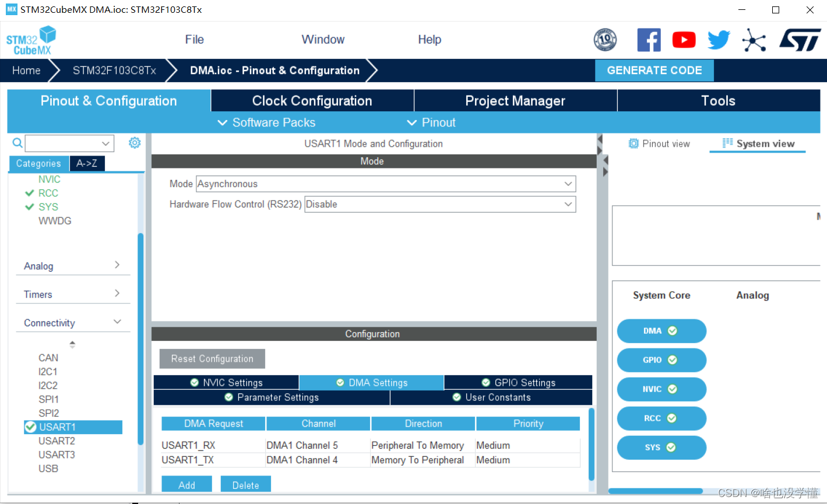Switch to Project Manager tab
This screenshot has width=827, height=504.
(515, 101)
